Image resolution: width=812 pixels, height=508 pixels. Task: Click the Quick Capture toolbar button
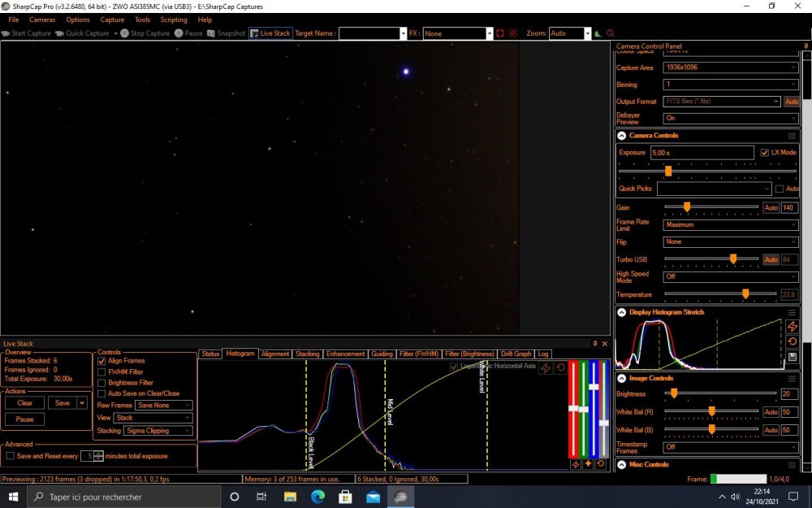point(82,33)
